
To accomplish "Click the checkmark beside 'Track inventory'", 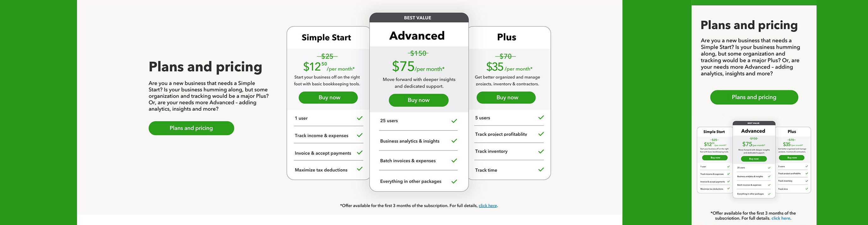I will pyautogui.click(x=541, y=151).
